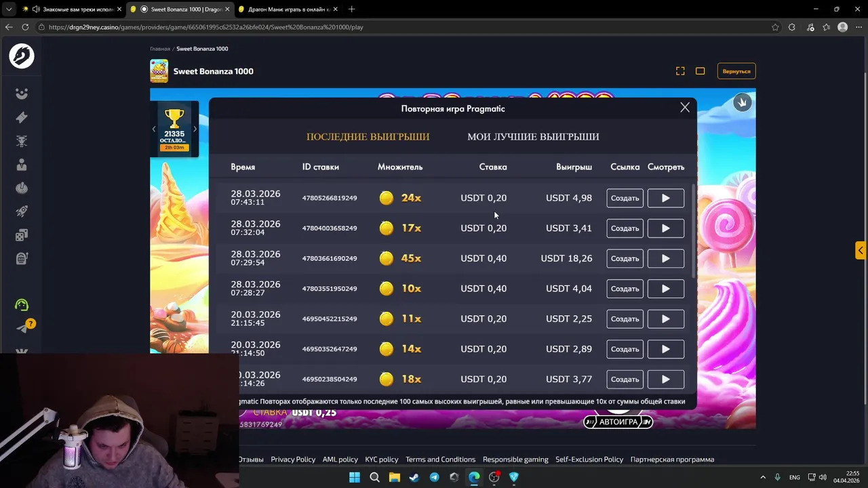Click the Вернуться button
The image size is (868, 488).
[736, 71]
